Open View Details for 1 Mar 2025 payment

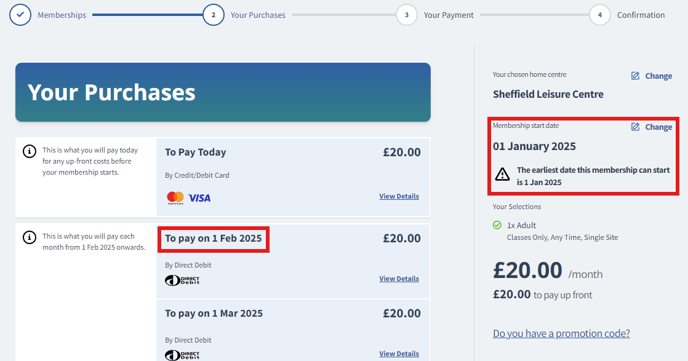click(x=399, y=354)
